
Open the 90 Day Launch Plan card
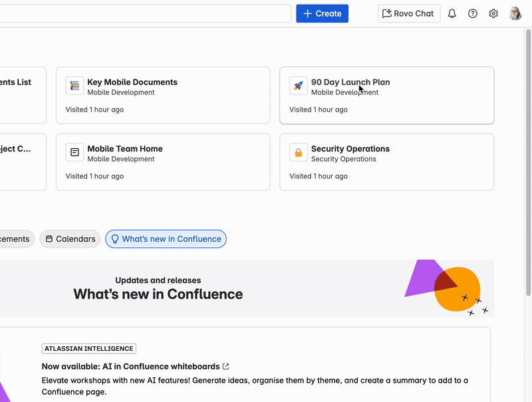(x=387, y=95)
